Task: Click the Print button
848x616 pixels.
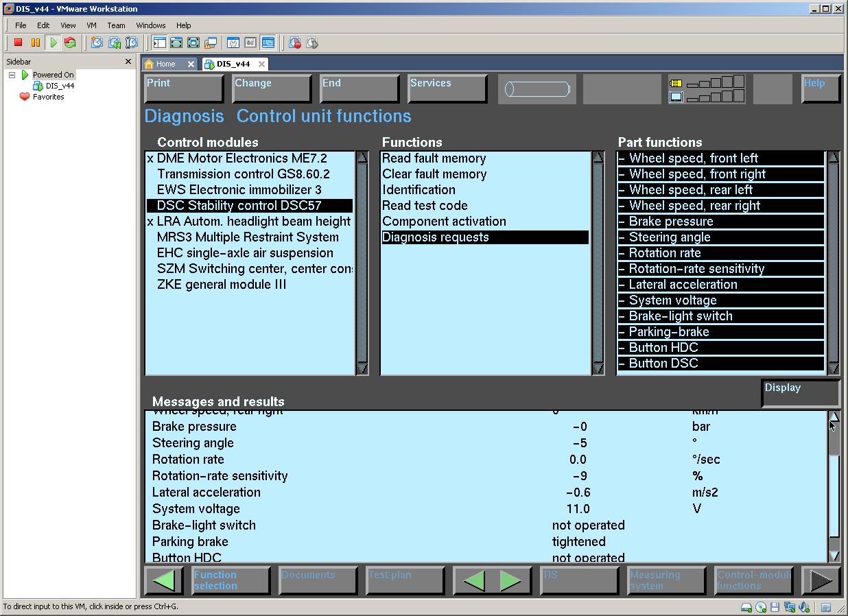Action: click(185, 88)
